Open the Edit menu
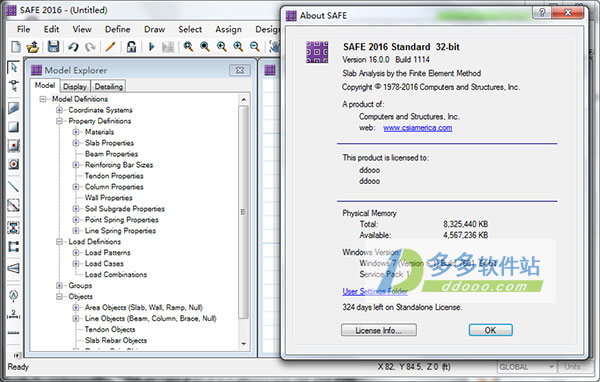Image resolution: width=600 pixels, height=382 pixels. [x=51, y=29]
